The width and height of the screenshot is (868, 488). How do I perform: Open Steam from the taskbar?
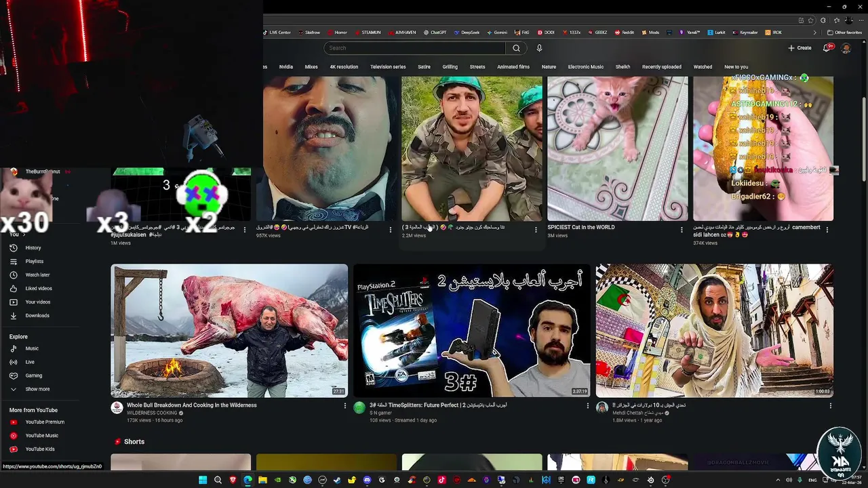tap(337, 480)
